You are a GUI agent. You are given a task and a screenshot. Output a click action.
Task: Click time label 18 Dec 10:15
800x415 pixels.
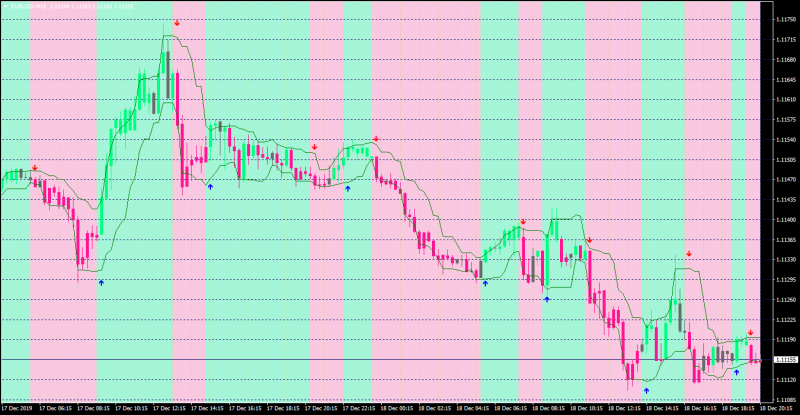(x=587, y=408)
